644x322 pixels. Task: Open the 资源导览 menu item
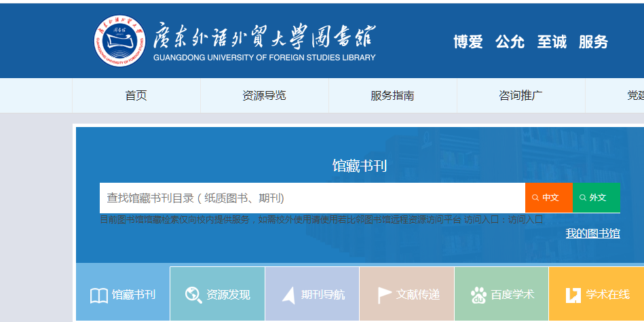(x=264, y=96)
